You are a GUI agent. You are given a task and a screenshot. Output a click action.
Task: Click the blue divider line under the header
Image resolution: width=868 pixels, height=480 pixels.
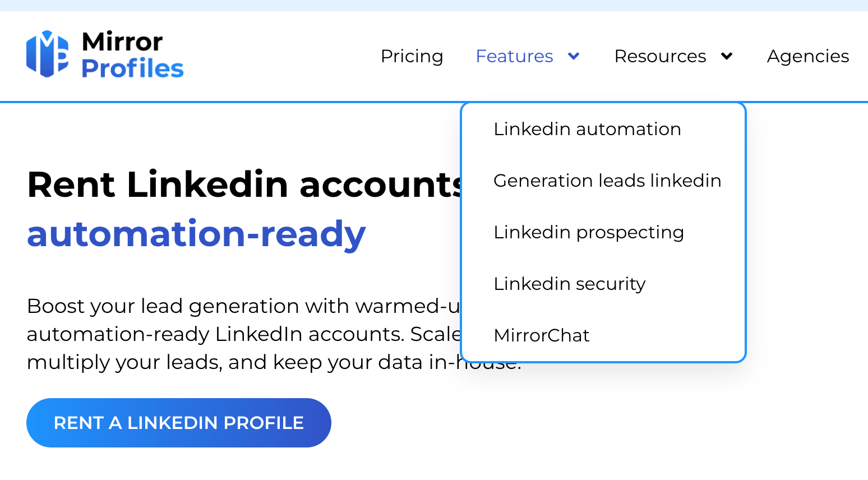[x=224, y=102]
